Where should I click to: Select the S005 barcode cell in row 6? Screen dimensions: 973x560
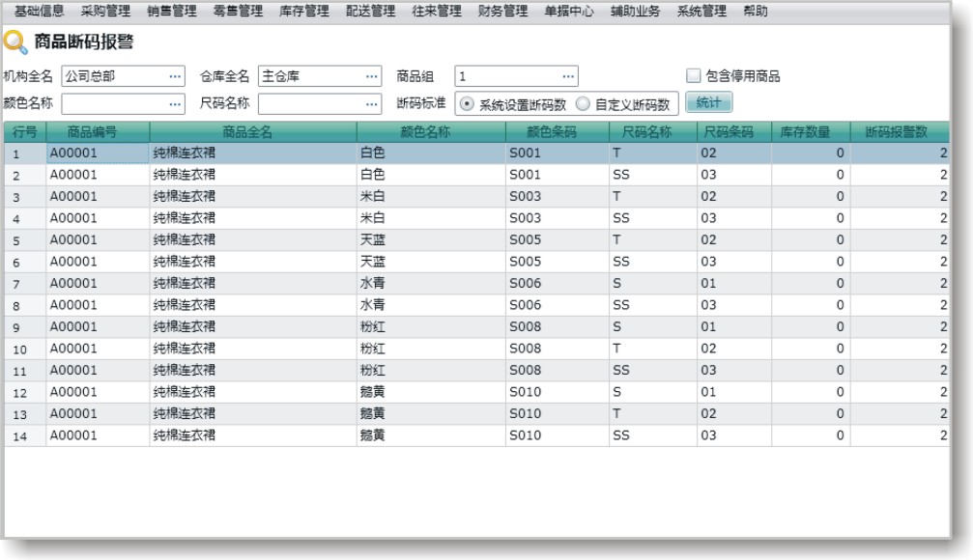pos(557,262)
